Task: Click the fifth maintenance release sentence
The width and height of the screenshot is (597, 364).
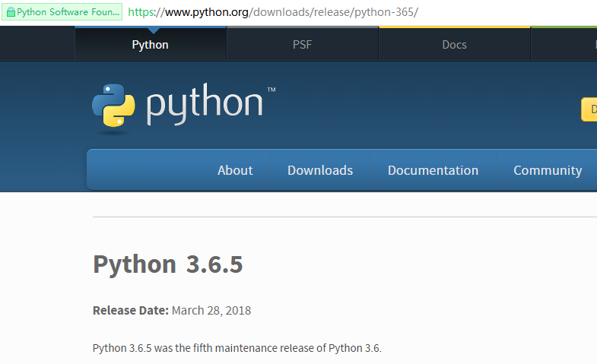Action: pyautogui.click(x=237, y=348)
